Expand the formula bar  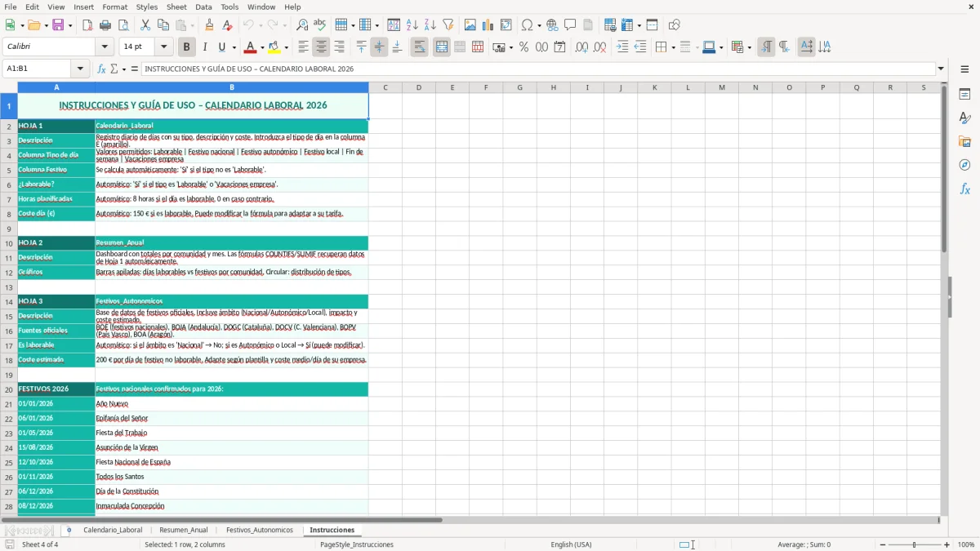pos(941,69)
